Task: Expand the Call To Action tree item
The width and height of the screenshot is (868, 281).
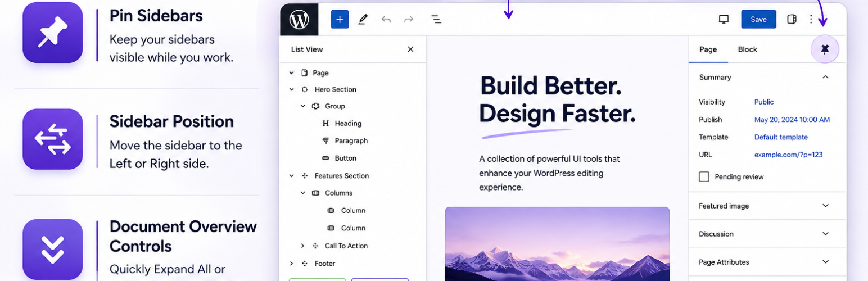Action: point(302,246)
